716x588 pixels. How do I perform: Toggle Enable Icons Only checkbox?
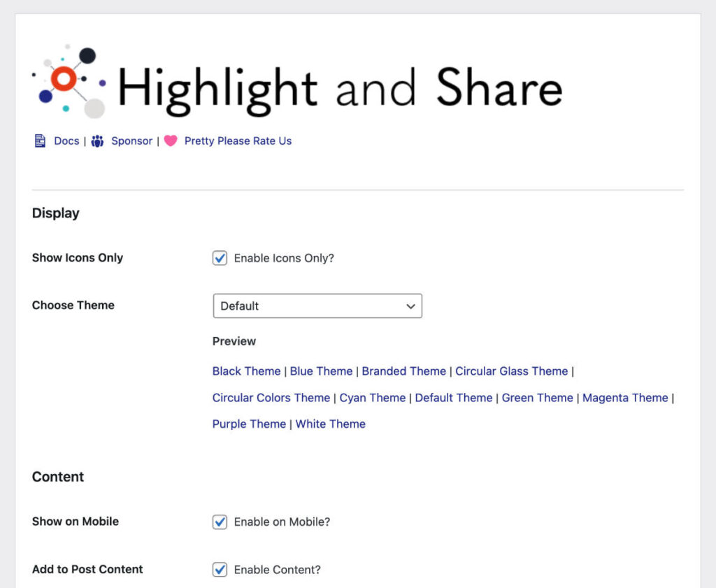[x=220, y=258]
